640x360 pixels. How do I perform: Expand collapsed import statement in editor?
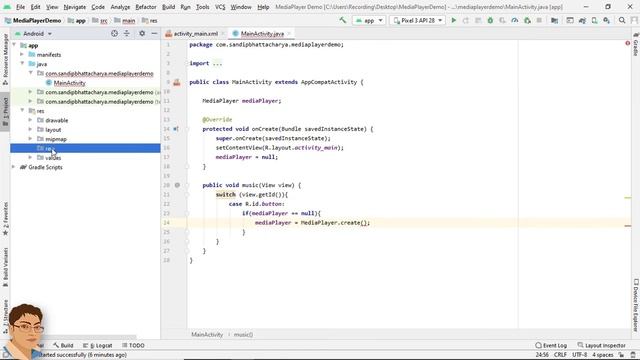click(218, 64)
